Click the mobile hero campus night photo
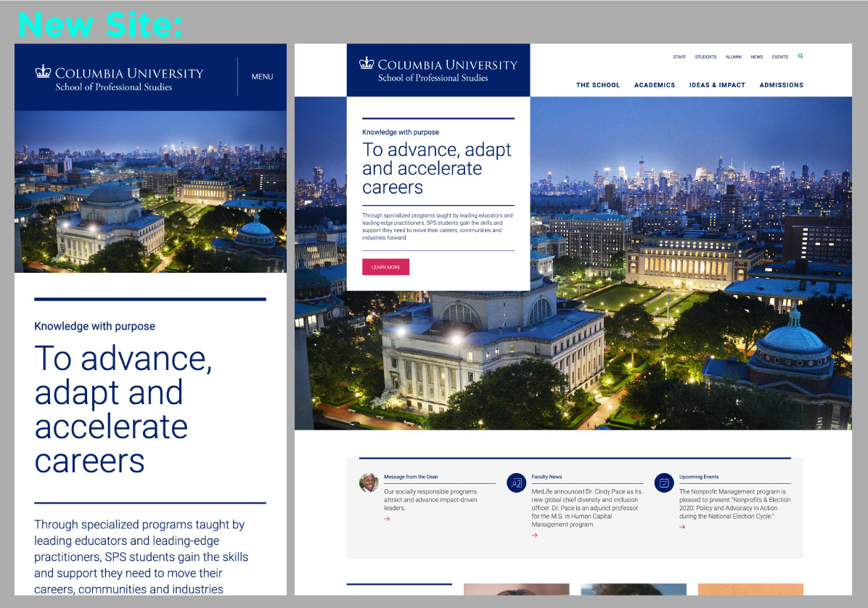 [x=150, y=192]
